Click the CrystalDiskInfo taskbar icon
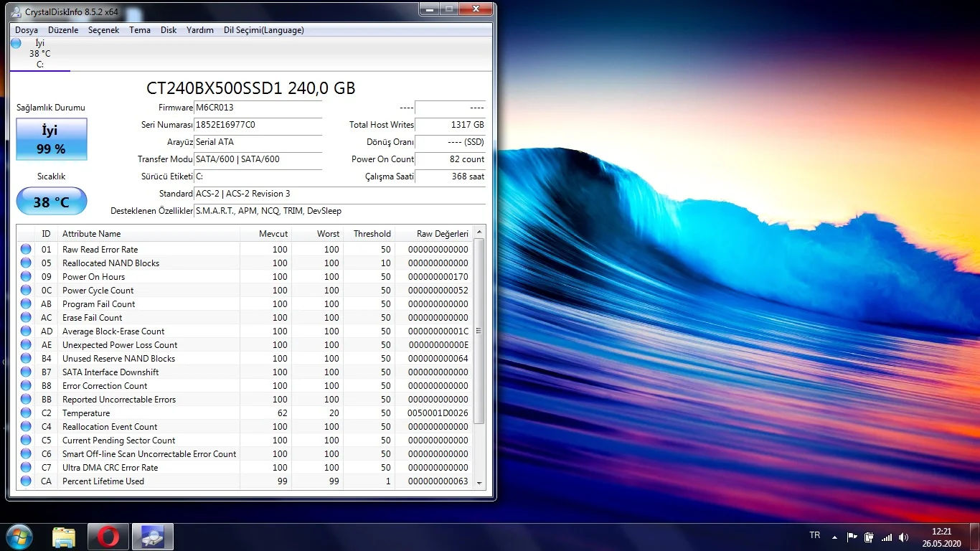Screen dimensions: 980x551 (152, 537)
